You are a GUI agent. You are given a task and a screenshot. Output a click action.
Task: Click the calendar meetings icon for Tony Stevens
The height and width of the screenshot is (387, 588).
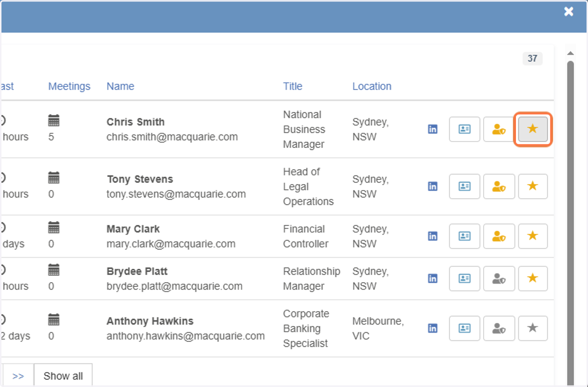54,177
